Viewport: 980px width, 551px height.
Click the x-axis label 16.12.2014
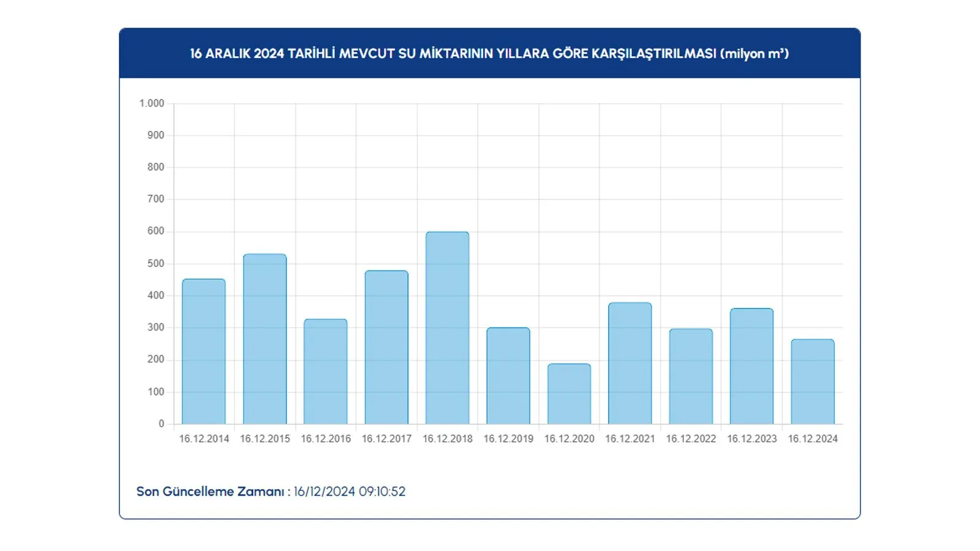coord(204,439)
